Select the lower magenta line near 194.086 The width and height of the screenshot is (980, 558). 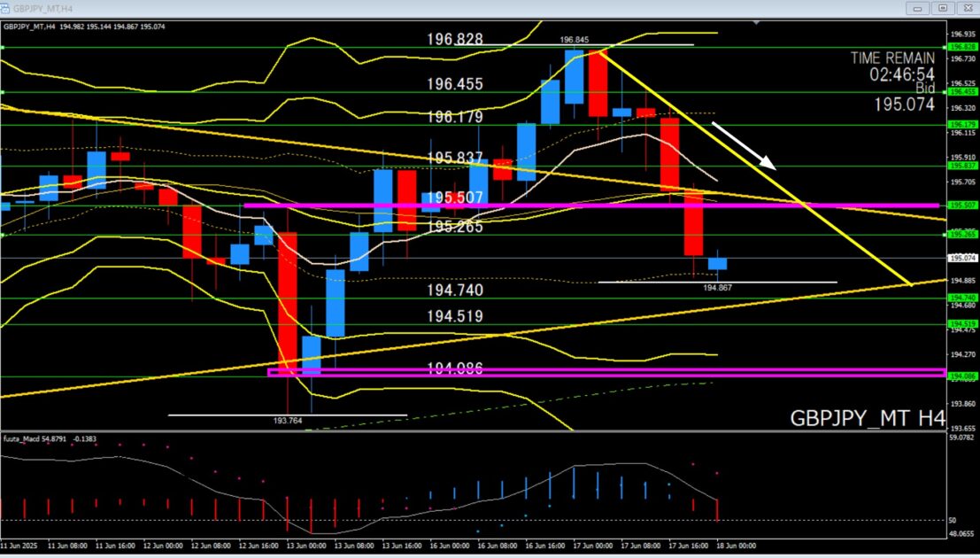pyautogui.click(x=606, y=372)
